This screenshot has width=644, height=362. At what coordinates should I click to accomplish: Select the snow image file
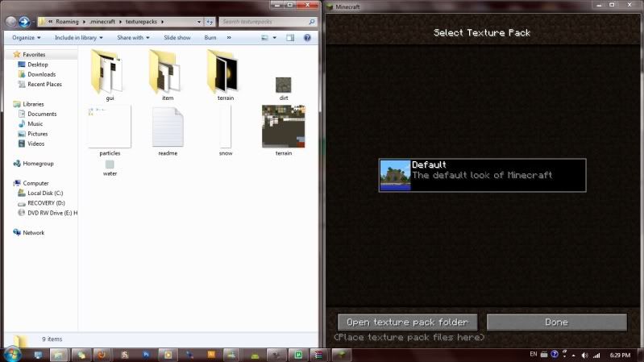coord(226,130)
